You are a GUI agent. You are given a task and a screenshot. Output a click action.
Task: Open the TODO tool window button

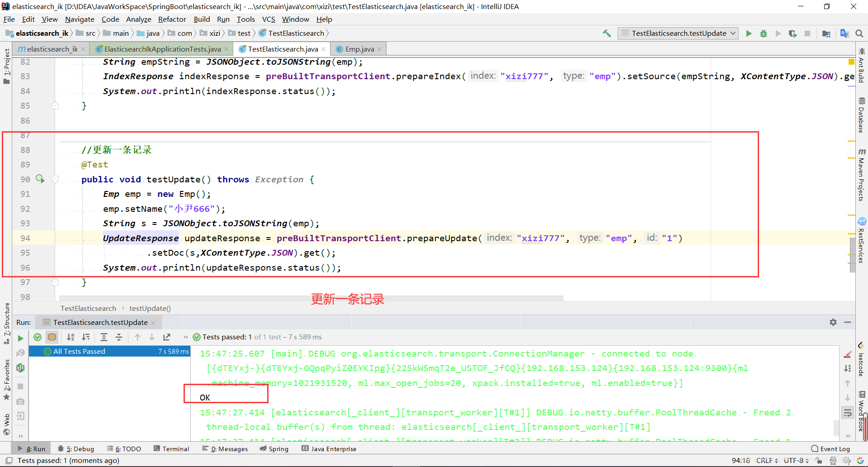(124, 448)
